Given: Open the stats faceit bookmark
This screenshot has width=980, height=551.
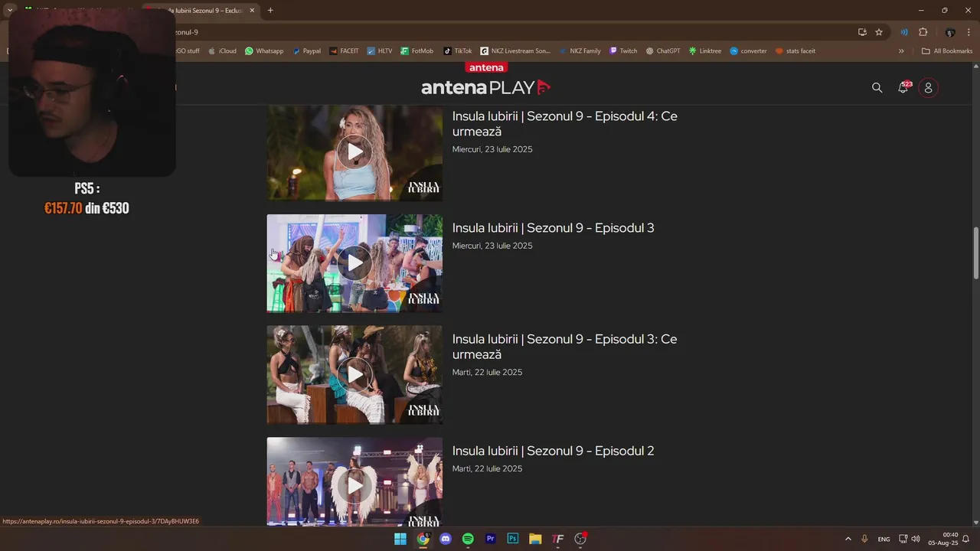Looking at the screenshot, I should pos(795,51).
